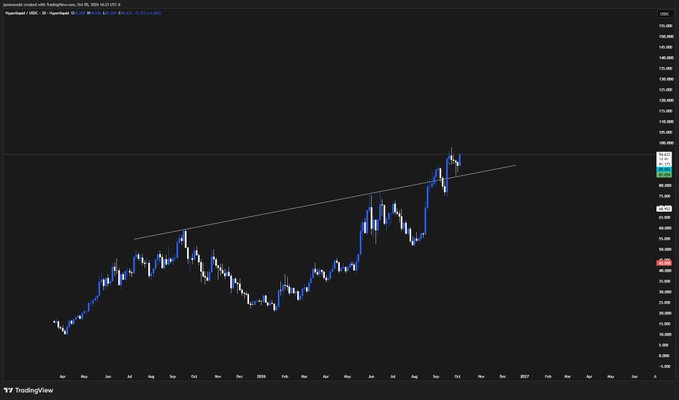Click the 80.000 price axis value
The image size is (679, 400).
tap(665, 185)
